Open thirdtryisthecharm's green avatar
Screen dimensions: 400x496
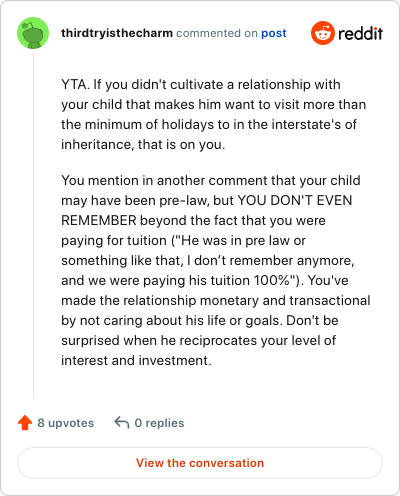pos(33,33)
